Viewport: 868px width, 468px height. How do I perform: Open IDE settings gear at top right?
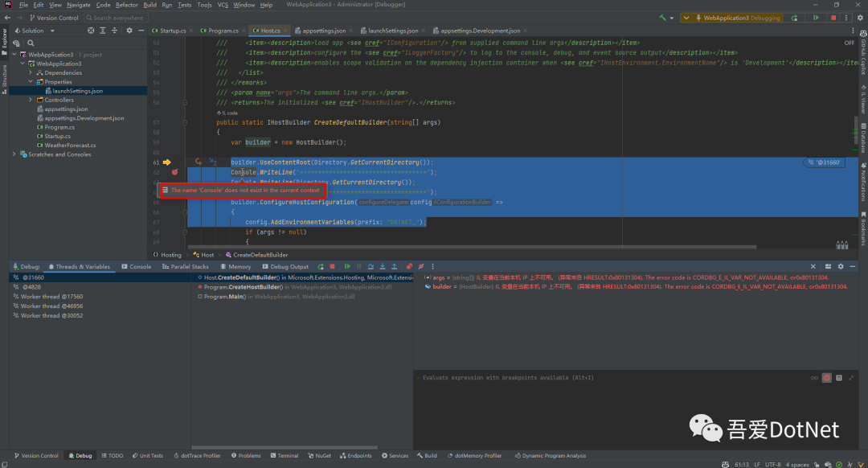click(860, 18)
